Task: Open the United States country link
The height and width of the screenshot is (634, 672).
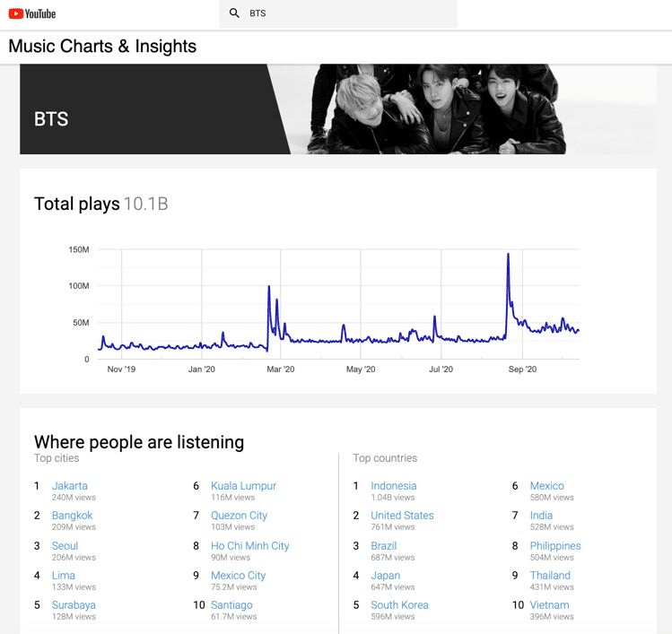Action: point(402,516)
